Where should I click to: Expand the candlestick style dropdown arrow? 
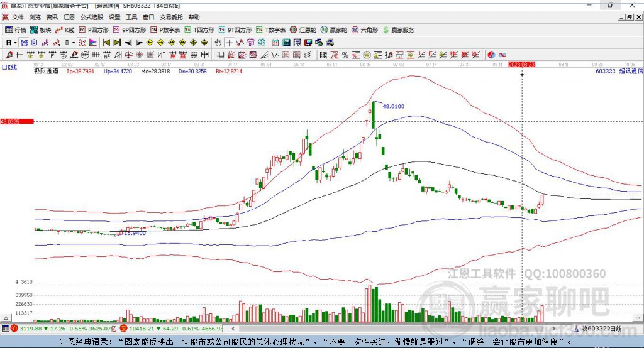(73, 43)
